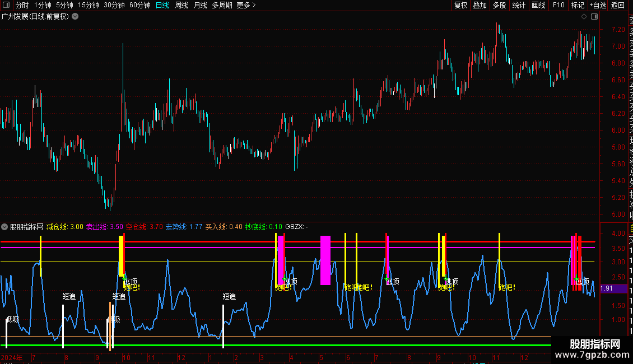Open the 标记 marker tool
This screenshot has width=633, height=364.
[x=578, y=5]
